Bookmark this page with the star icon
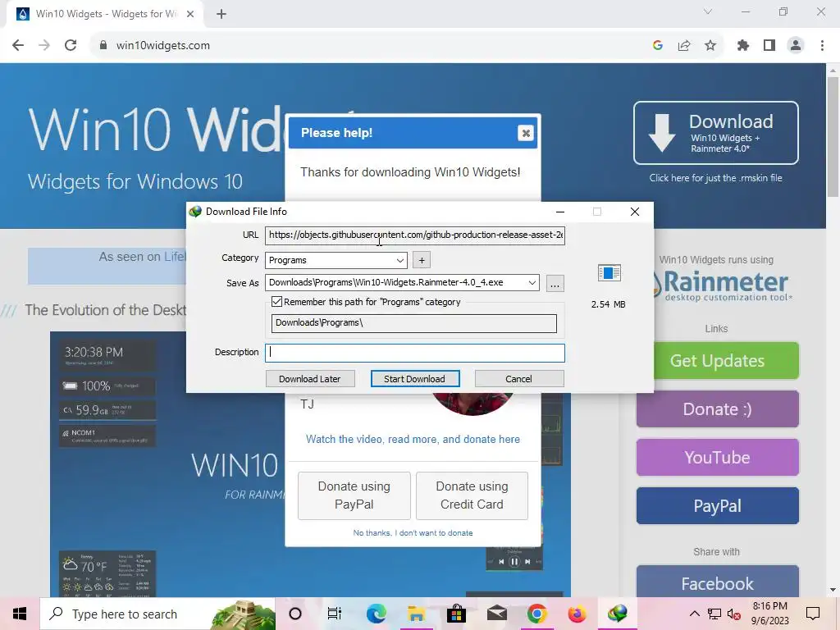 (x=710, y=46)
